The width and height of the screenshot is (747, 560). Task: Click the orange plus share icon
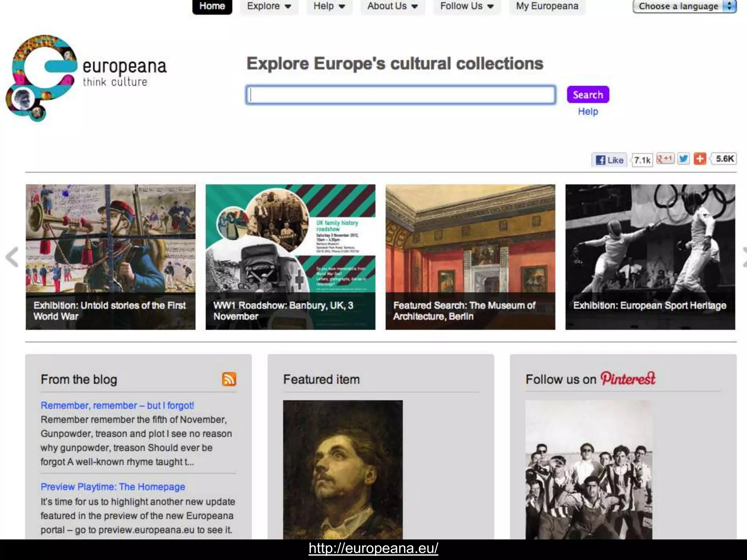700,159
